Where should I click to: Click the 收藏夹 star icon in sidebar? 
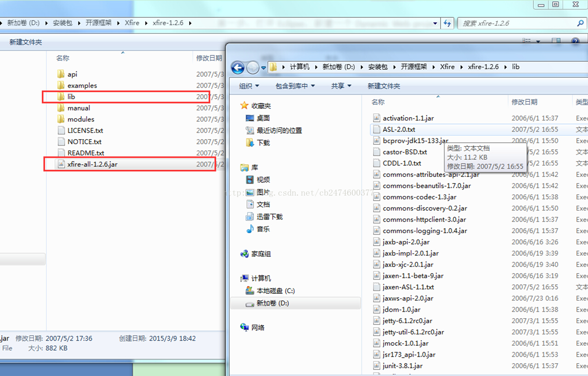coord(244,106)
